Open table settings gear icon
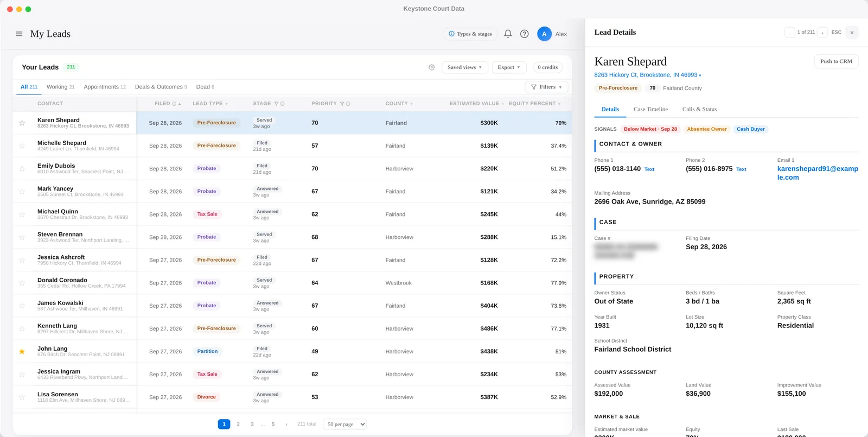The height and width of the screenshot is (437, 868). click(432, 67)
